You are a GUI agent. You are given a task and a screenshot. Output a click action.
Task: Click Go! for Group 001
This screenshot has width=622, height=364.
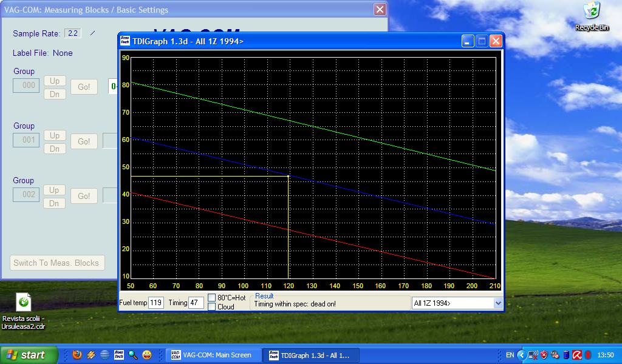[x=84, y=141]
